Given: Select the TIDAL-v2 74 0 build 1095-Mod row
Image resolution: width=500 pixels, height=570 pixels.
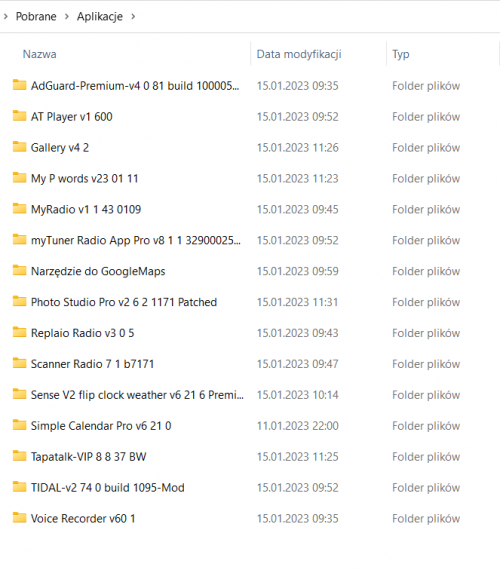Looking at the screenshot, I should (x=250, y=487).
